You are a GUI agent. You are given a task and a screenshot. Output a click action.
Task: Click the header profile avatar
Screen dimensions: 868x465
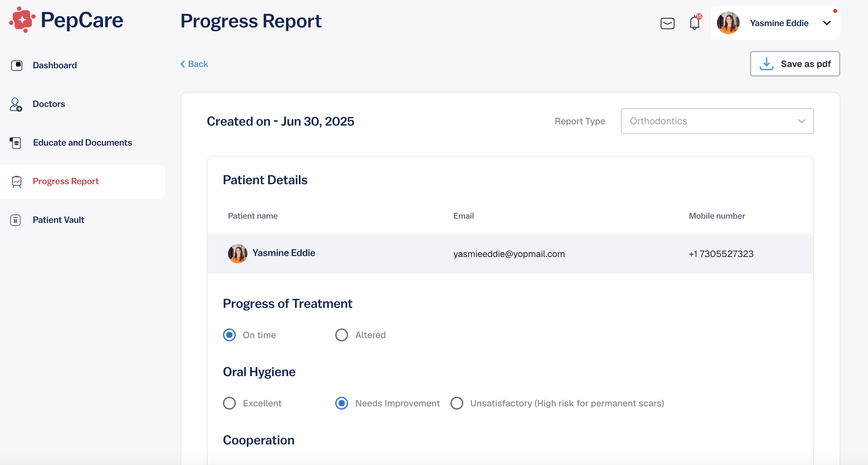click(728, 23)
